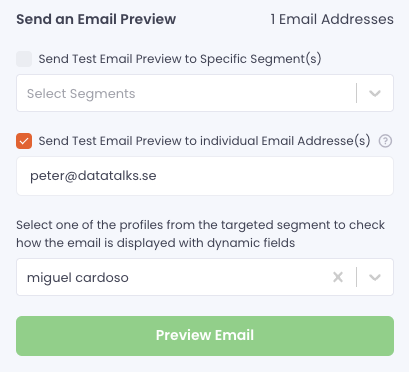Click the chevron icon beside miguel cardoso
Image resolution: width=409 pixels, height=372 pixels.
pyautogui.click(x=375, y=277)
